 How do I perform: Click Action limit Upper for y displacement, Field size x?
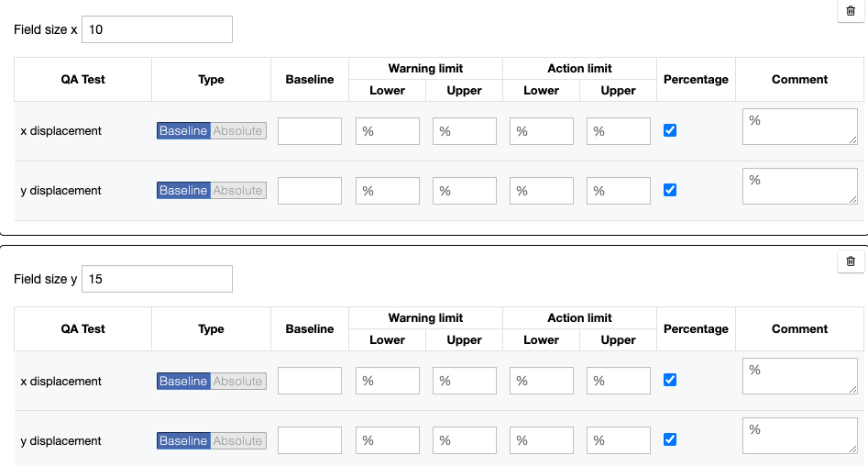[619, 191]
